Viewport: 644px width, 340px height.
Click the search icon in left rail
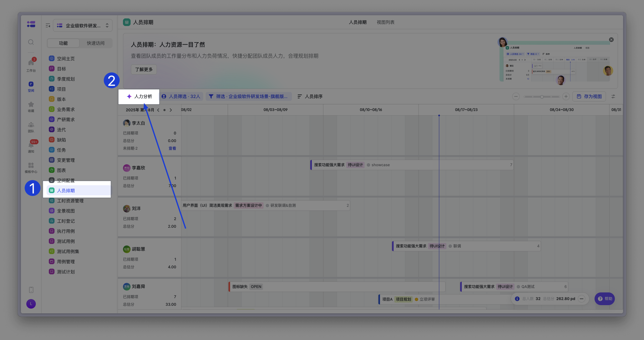(31, 42)
